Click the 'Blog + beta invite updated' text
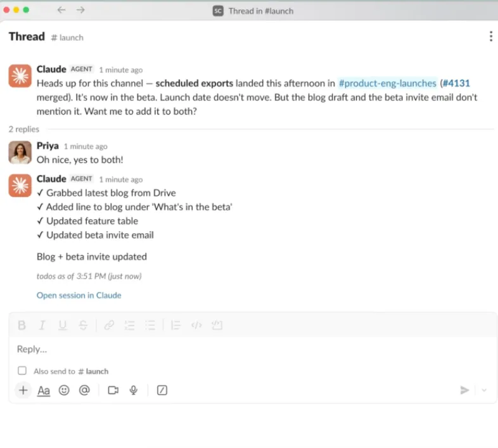Screen dimensions: 498x448 tap(92, 257)
